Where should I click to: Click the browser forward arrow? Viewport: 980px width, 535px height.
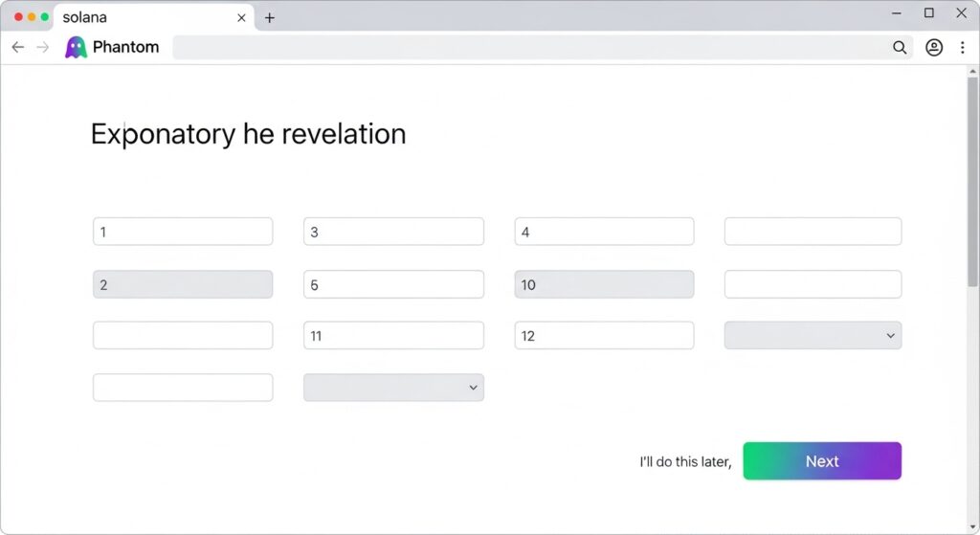point(42,47)
